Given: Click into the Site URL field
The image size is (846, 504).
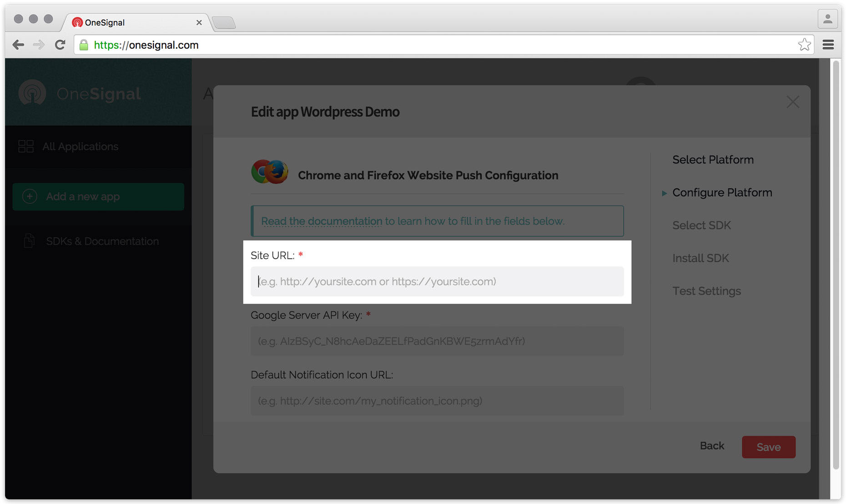Looking at the screenshot, I should click(437, 281).
